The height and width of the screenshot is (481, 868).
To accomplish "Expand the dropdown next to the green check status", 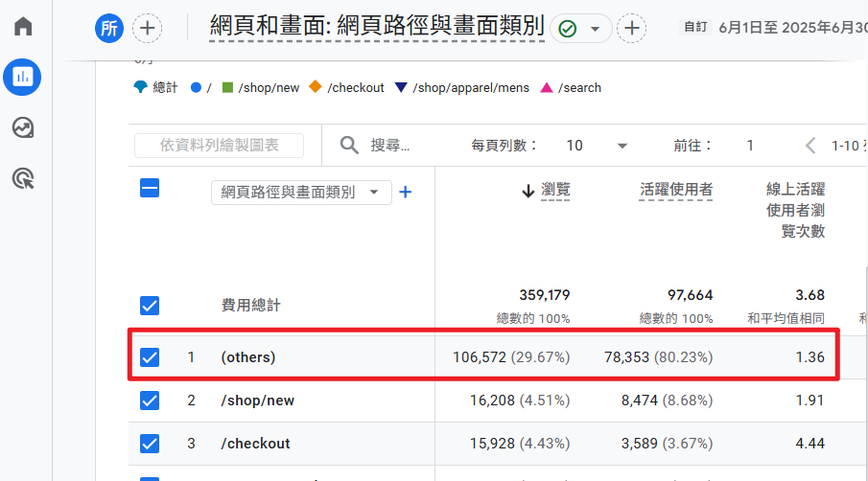I will [x=596, y=29].
